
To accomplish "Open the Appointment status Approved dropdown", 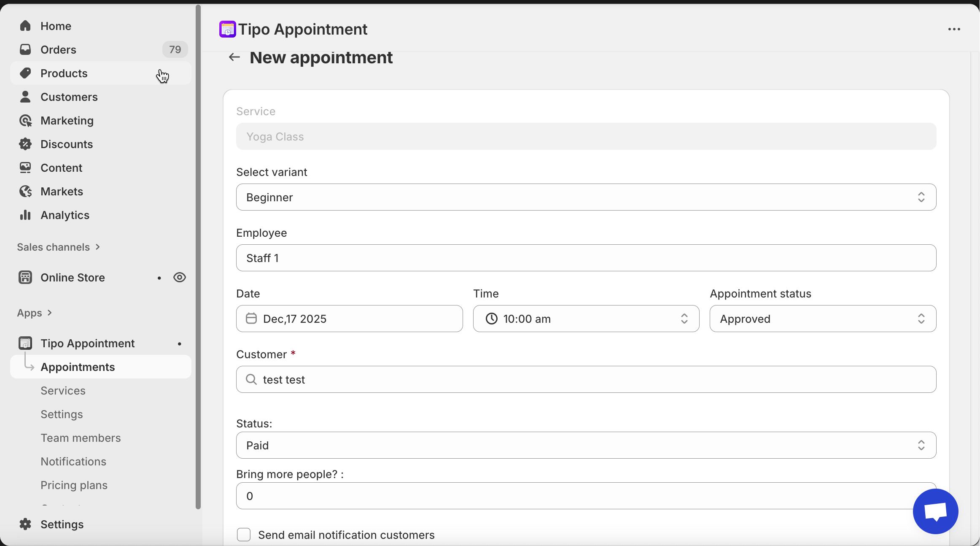I will (x=822, y=319).
